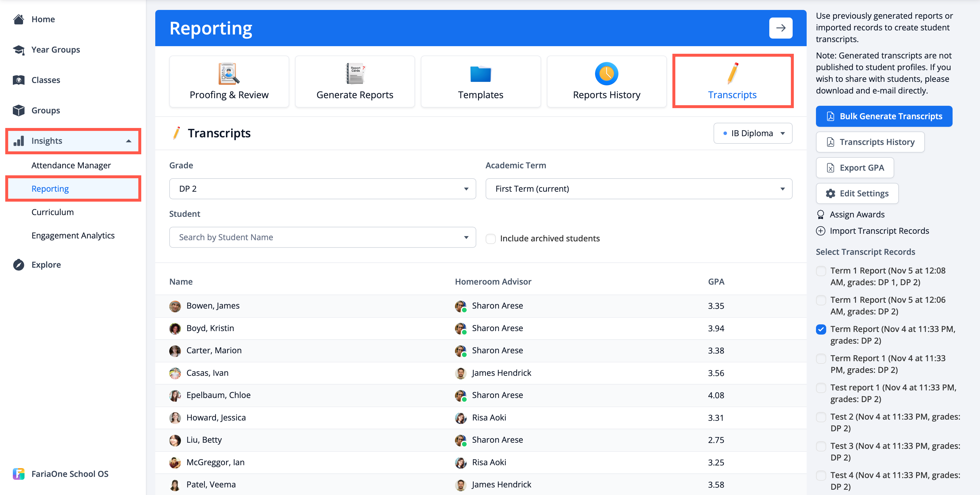The image size is (980, 495).
Task: Open Proofing & Review magnifier icon
Action: (x=229, y=73)
